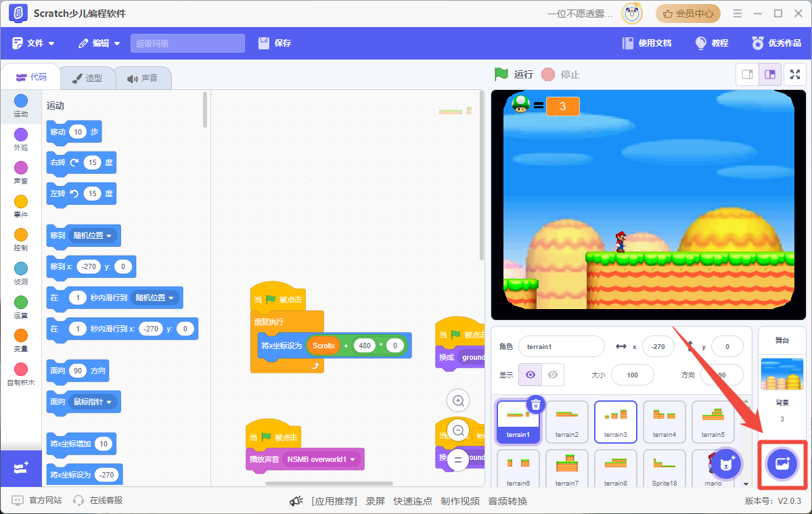Enter fullscreen stage mode

coord(795,74)
